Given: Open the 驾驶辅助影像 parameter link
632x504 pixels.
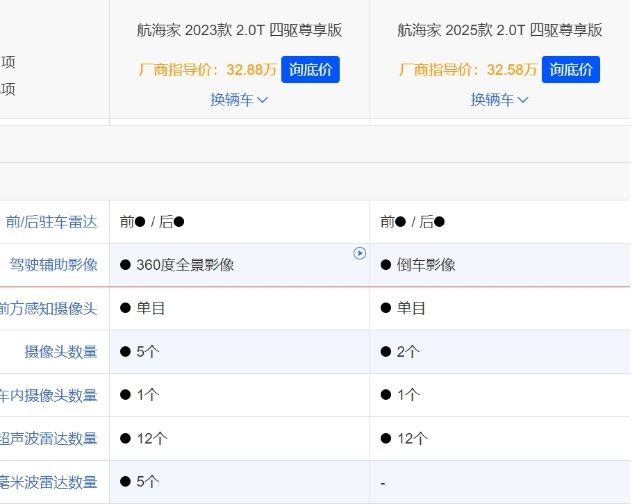Looking at the screenshot, I should tap(54, 265).
